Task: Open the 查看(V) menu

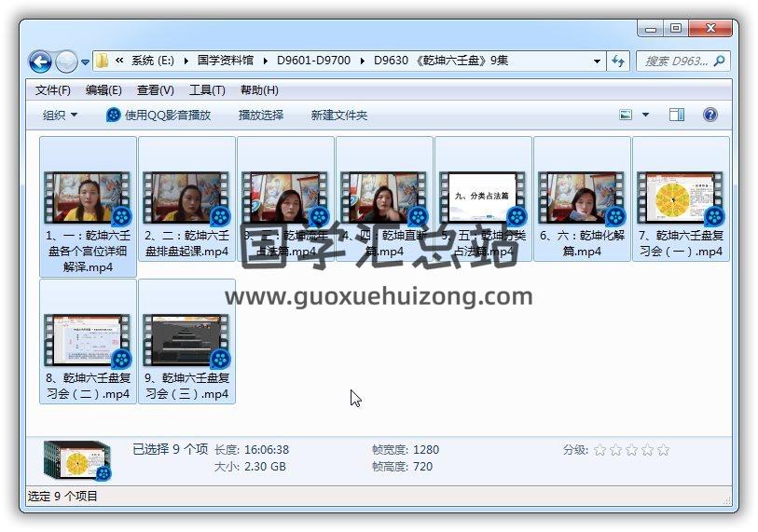Action: pyautogui.click(x=155, y=90)
